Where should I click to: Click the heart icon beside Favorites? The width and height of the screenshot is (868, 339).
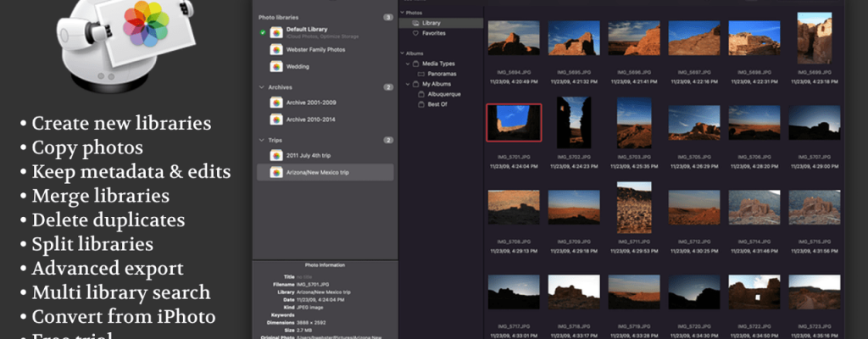click(415, 33)
